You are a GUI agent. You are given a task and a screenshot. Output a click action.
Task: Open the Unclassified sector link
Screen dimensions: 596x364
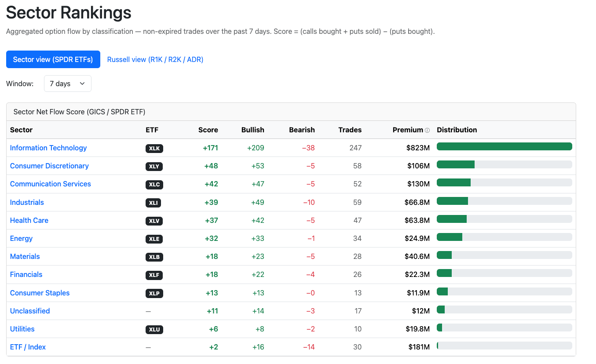[x=30, y=311]
